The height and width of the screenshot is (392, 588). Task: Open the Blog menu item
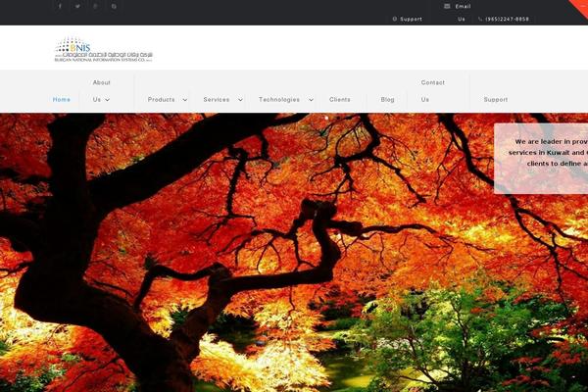tap(387, 99)
